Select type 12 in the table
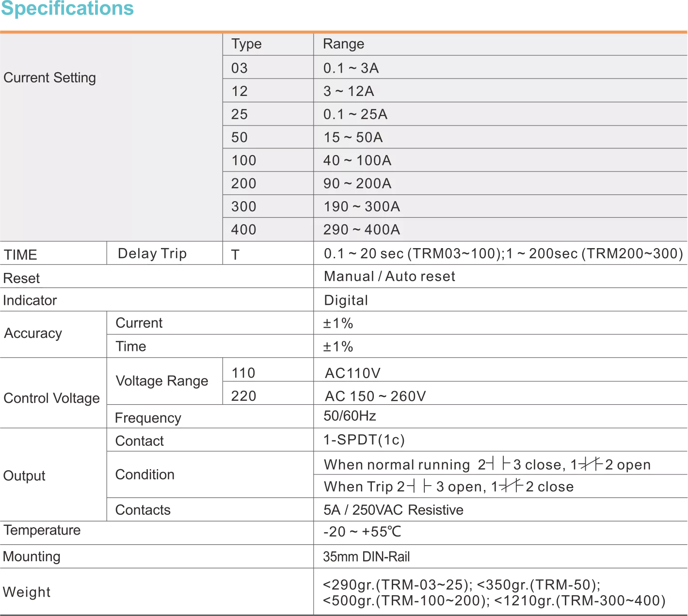 pyautogui.click(x=240, y=91)
